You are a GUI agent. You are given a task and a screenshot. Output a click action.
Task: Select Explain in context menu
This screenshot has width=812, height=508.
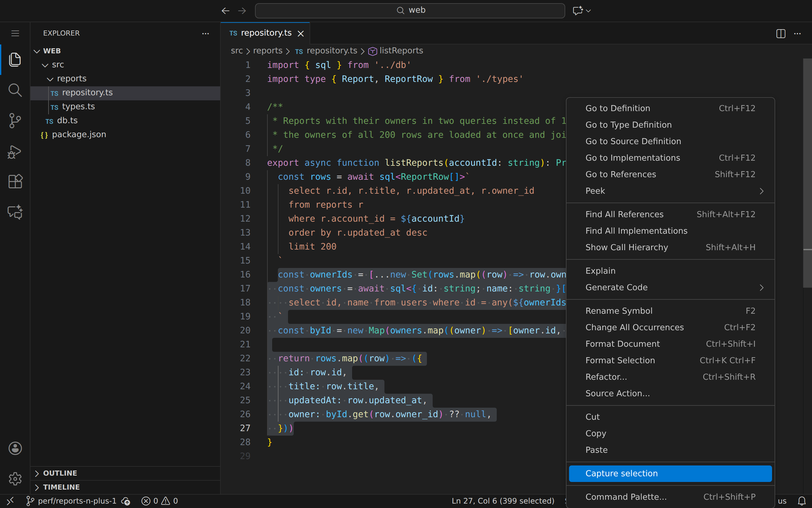click(670, 271)
